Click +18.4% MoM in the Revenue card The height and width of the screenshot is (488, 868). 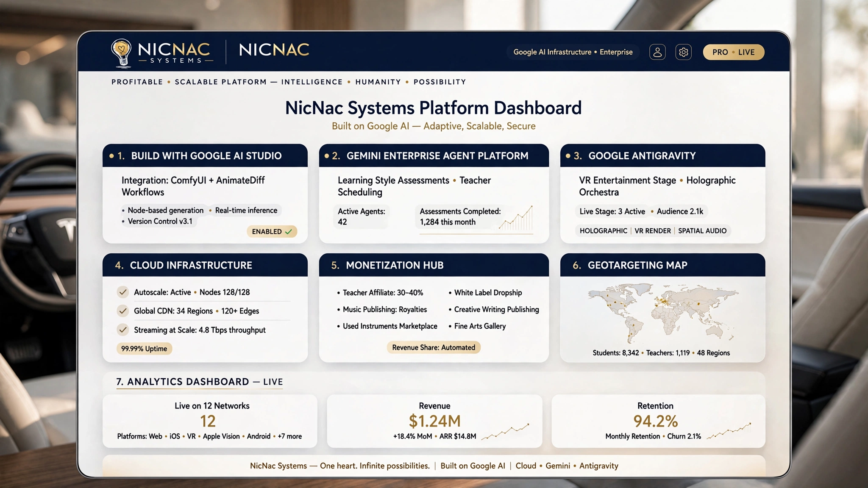pyautogui.click(x=412, y=436)
